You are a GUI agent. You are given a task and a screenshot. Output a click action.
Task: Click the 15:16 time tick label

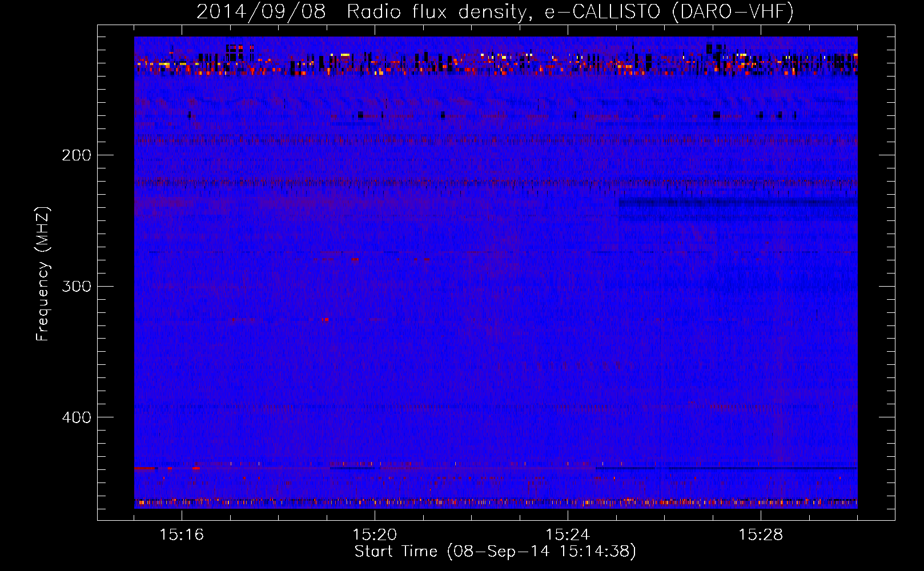click(x=182, y=535)
